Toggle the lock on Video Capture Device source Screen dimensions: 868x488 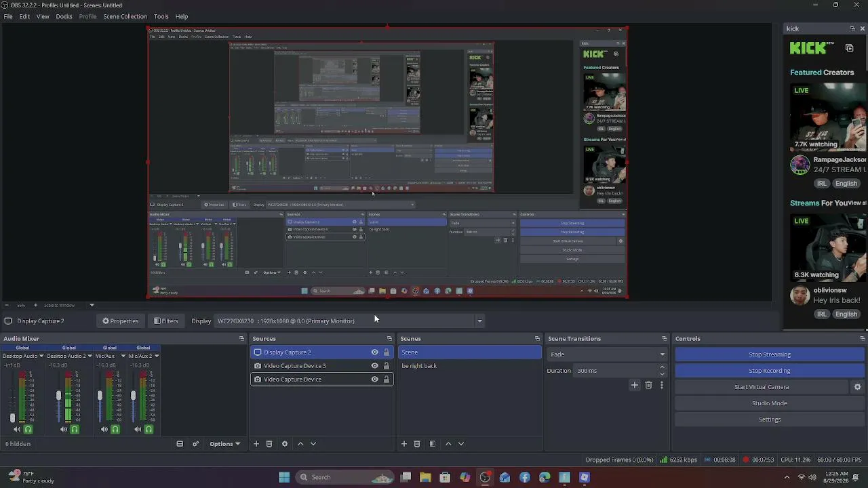(x=387, y=380)
